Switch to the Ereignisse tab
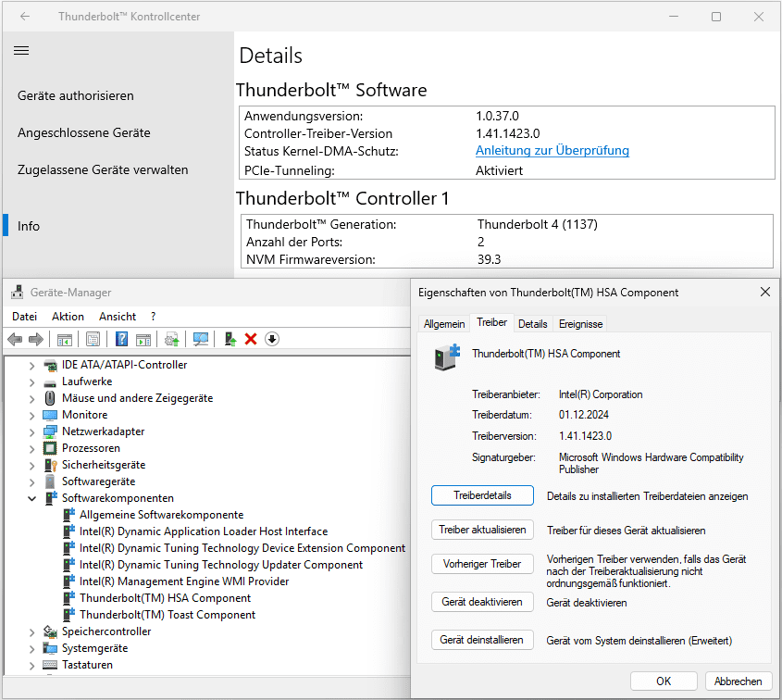This screenshot has width=782, height=700. click(x=580, y=324)
